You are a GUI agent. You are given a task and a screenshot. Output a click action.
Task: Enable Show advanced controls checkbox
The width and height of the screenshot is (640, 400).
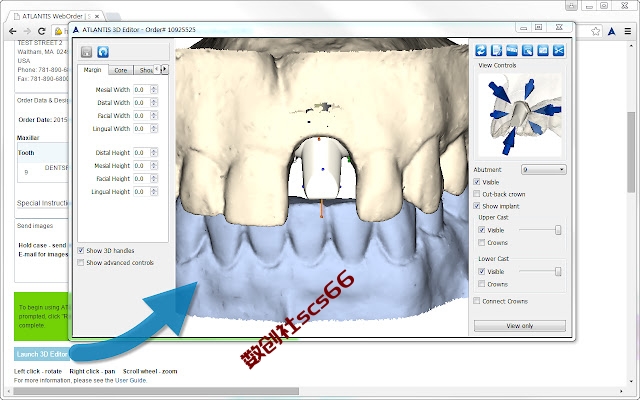point(81,262)
